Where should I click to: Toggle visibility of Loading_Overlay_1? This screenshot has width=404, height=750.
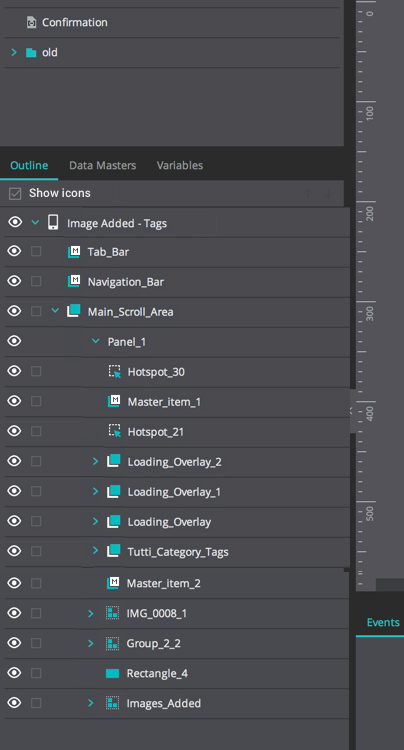click(14, 491)
